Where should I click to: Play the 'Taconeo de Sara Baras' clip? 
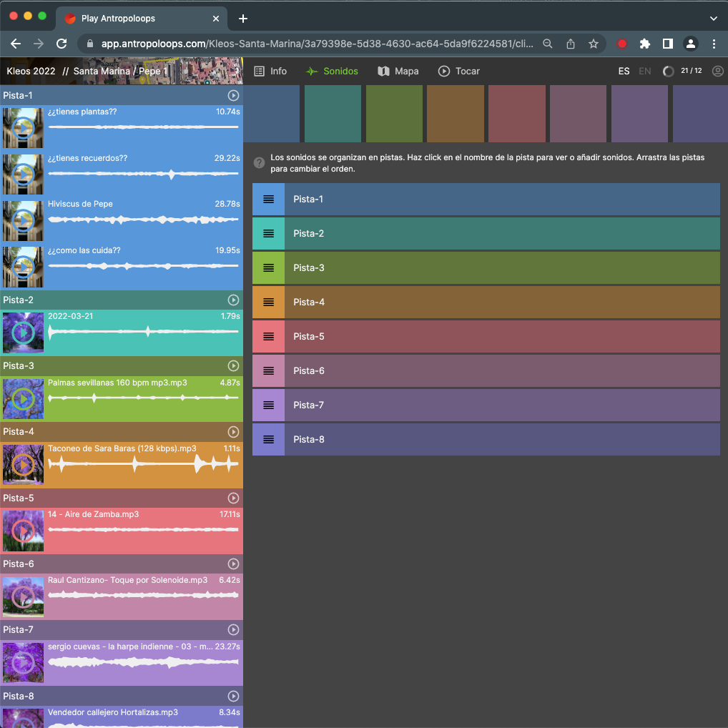(24, 465)
